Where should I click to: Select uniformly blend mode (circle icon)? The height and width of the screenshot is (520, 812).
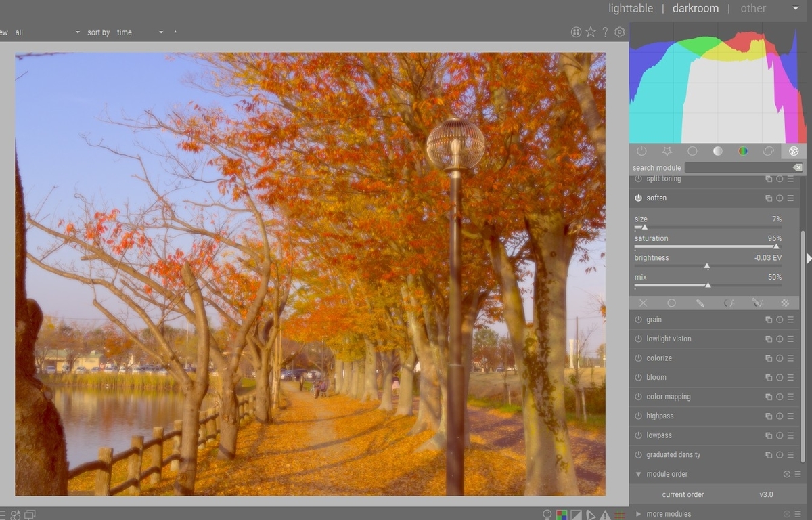[671, 303]
